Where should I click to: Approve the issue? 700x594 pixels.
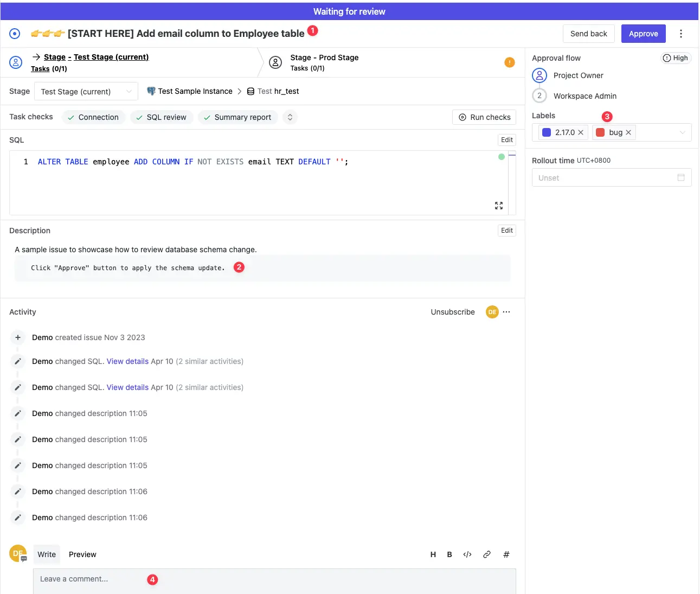(643, 34)
